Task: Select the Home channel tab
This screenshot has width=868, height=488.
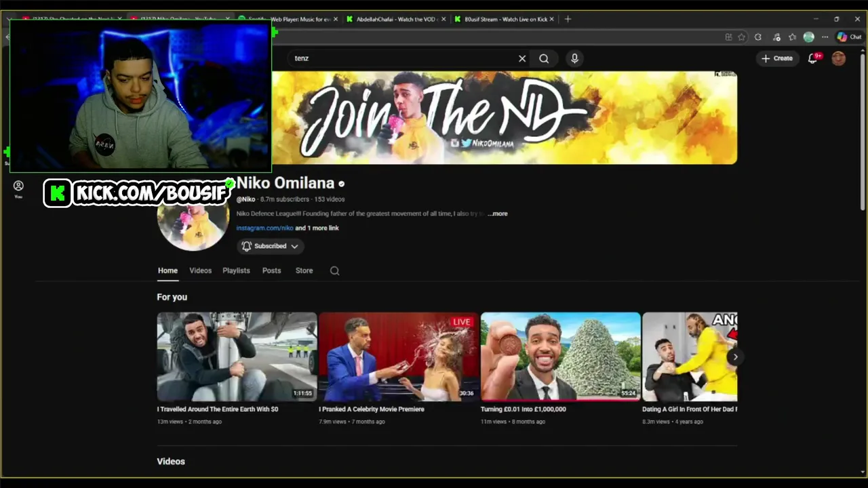Action: point(167,270)
